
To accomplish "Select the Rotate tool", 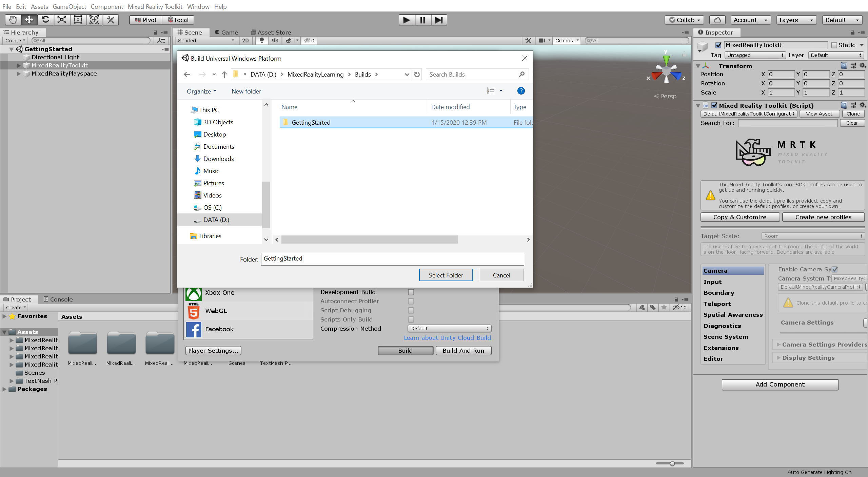I will click(45, 20).
